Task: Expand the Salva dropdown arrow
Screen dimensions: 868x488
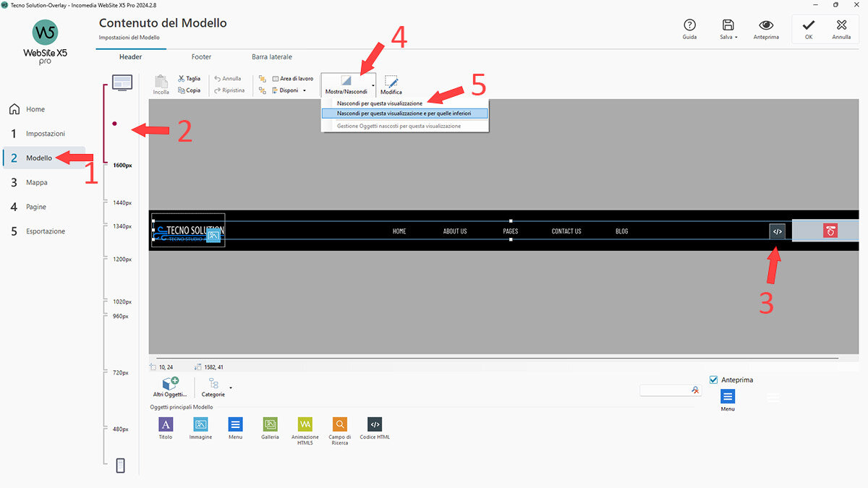Action: [736, 37]
